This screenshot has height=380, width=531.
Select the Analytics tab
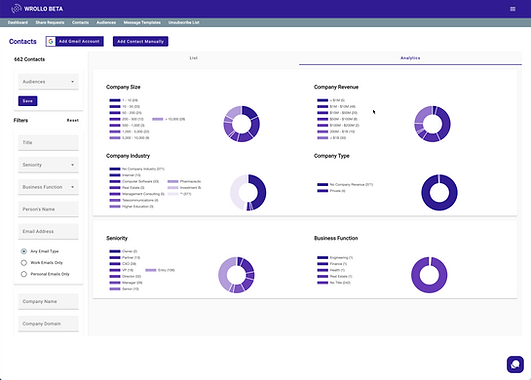click(410, 58)
